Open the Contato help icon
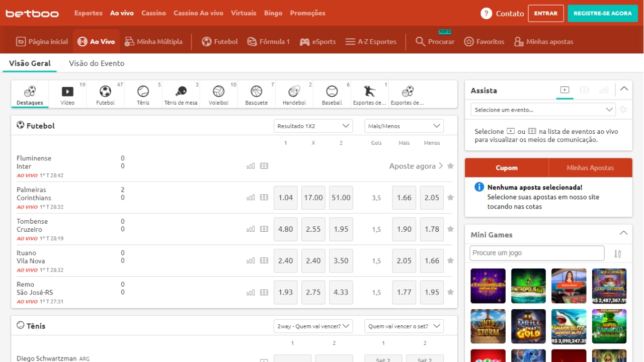644x362 pixels. (x=486, y=14)
